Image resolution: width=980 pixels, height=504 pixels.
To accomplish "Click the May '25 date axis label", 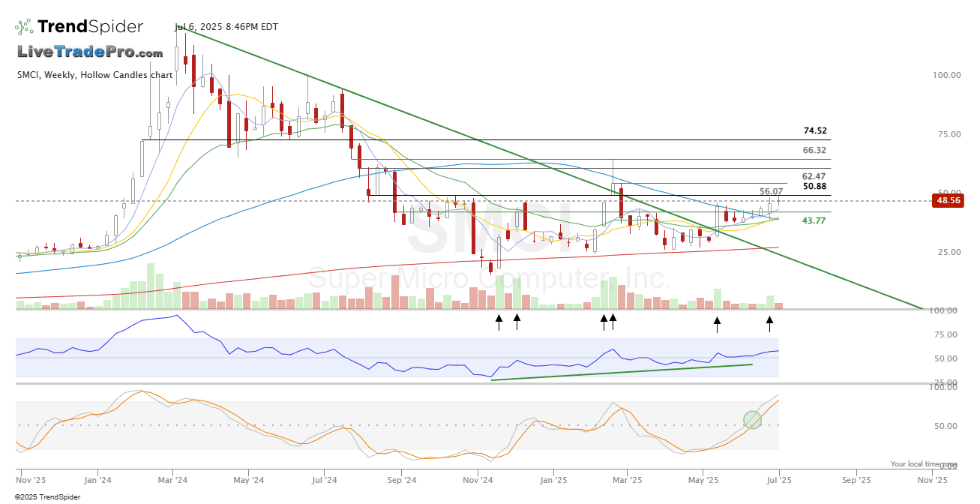I will [x=703, y=478].
